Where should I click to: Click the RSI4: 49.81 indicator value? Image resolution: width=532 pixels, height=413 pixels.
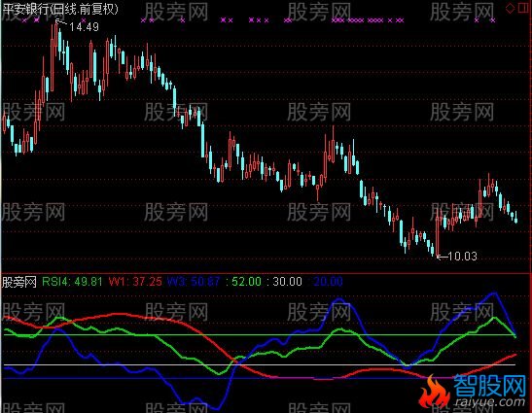click(72, 282)
